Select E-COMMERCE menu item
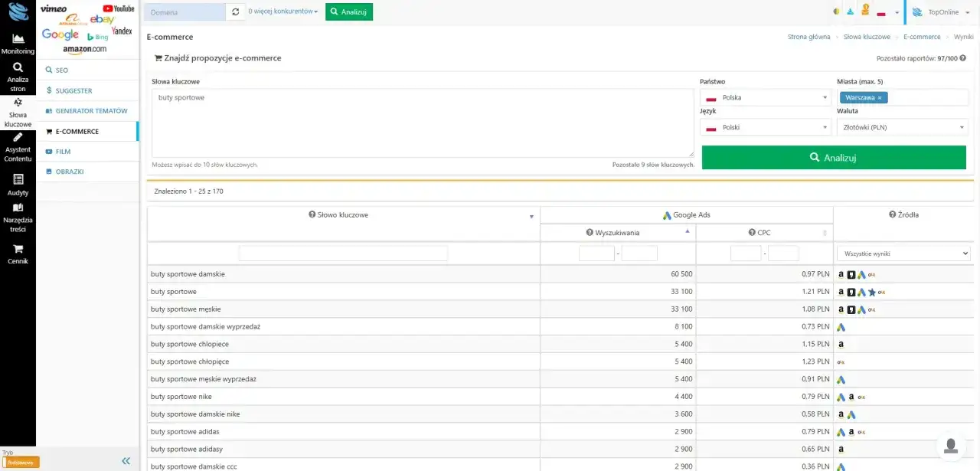Image resolution: width=980 pixels, height=471 pixels. click(87, 131)
